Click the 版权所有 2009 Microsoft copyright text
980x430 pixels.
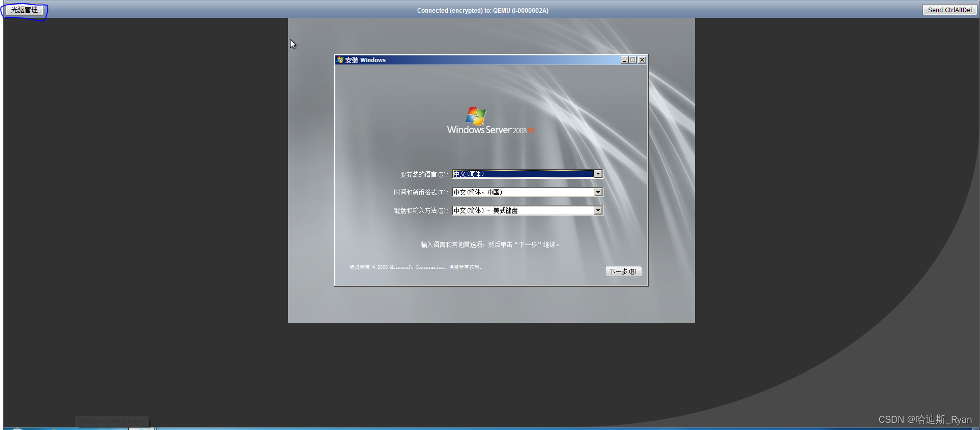click(x=416, y=267)
